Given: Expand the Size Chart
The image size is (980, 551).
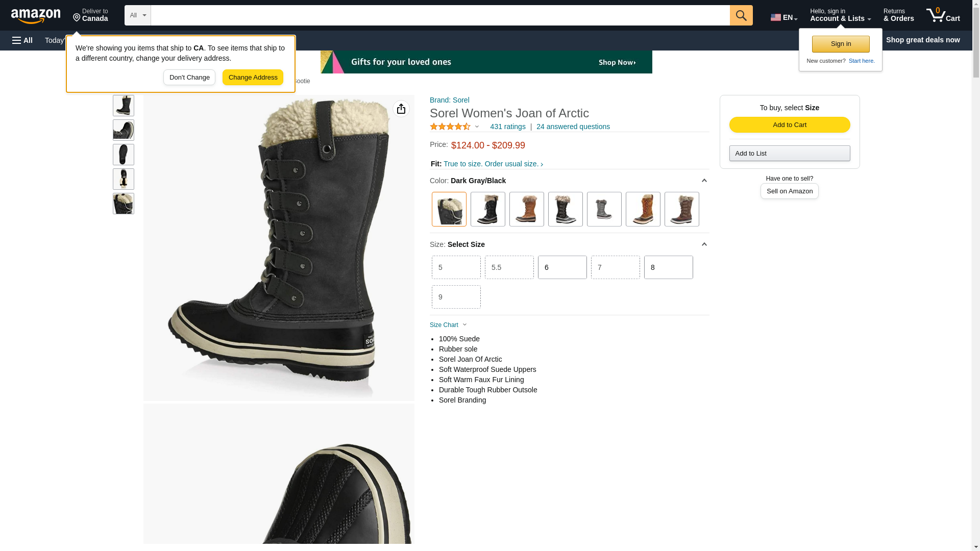Looking at the screenshot, I should (x=448, y=325).
